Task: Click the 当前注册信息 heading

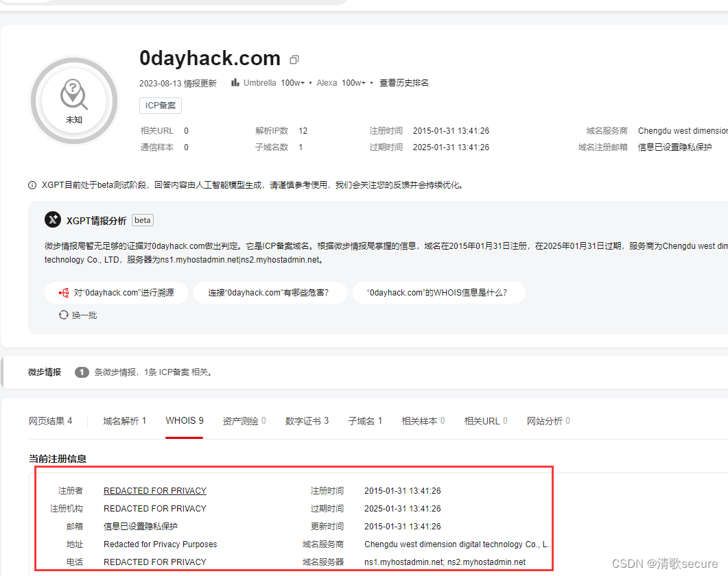Action: click(58, 459)
